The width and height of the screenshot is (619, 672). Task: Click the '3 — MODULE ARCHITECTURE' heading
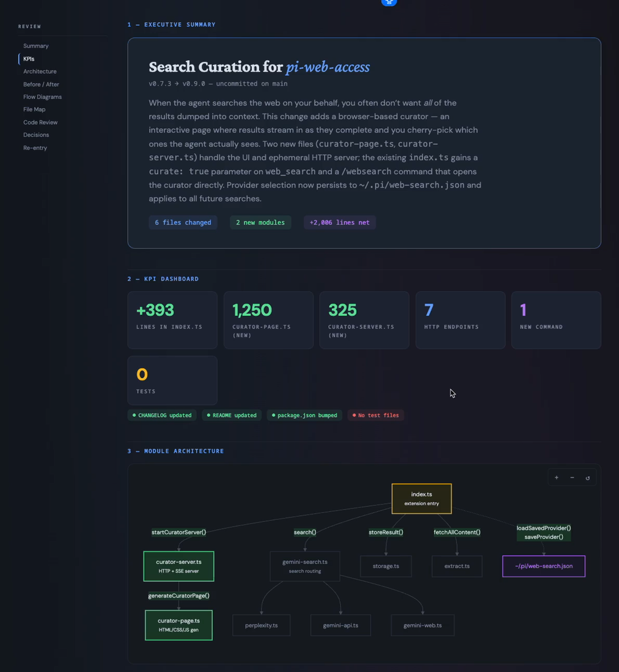(x=176, y=451)
